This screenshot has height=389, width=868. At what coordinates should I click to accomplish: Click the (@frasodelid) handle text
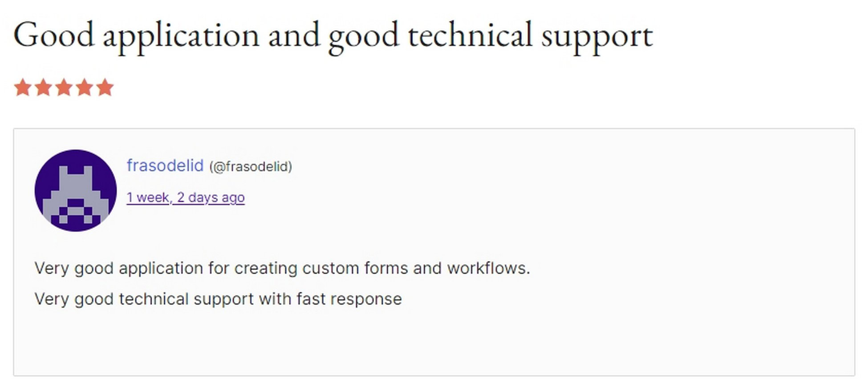[251, 167]
